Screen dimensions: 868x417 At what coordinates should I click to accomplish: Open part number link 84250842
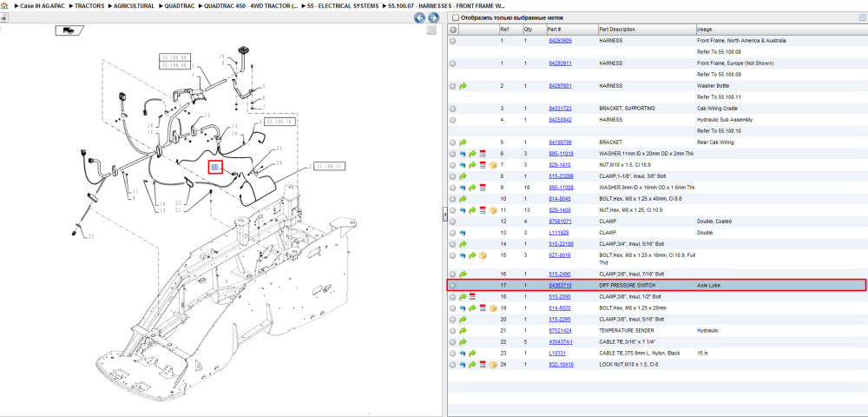point(560,120)
